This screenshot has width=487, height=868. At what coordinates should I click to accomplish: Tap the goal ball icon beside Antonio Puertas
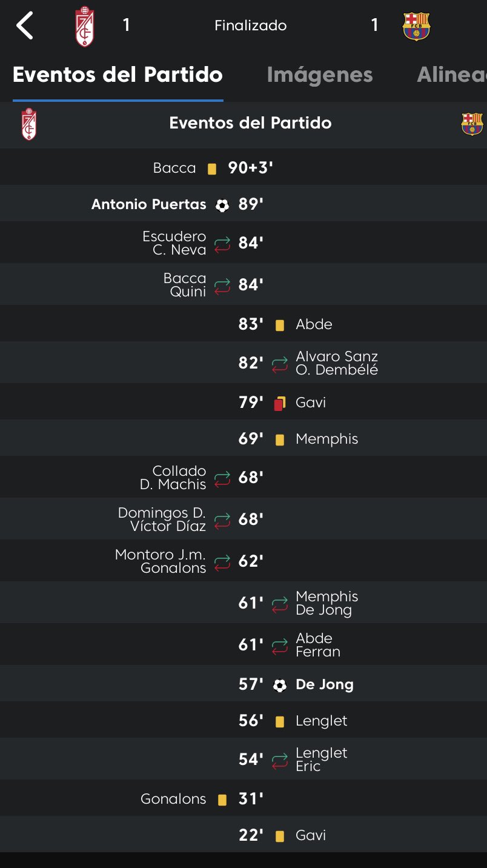[x=222, y=205]
